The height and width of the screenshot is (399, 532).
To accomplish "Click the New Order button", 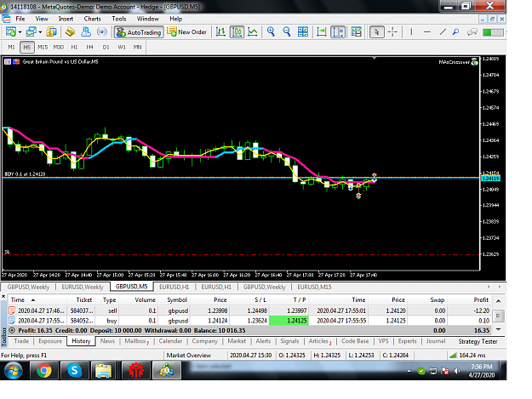I will [x=187, y=32].
